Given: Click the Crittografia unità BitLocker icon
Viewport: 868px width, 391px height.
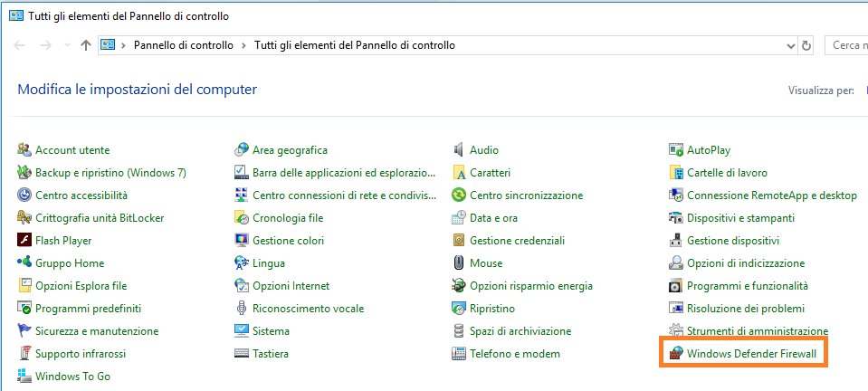Looking at the screenshot, I should click(24, 218).
